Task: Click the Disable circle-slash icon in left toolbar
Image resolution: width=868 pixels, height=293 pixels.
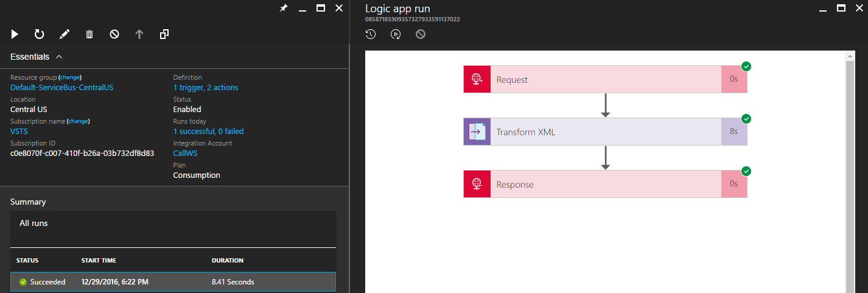Action: point(114,35)
